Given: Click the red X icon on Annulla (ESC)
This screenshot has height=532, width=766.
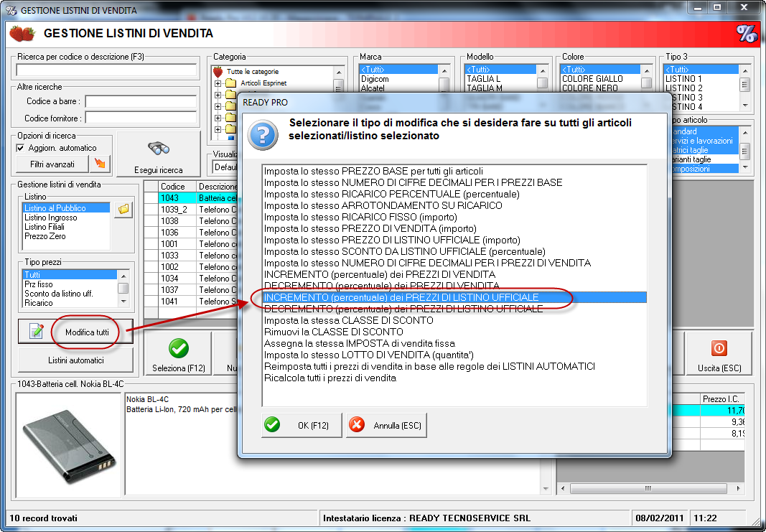Looking at the screenshot, I should click(357, 424).
